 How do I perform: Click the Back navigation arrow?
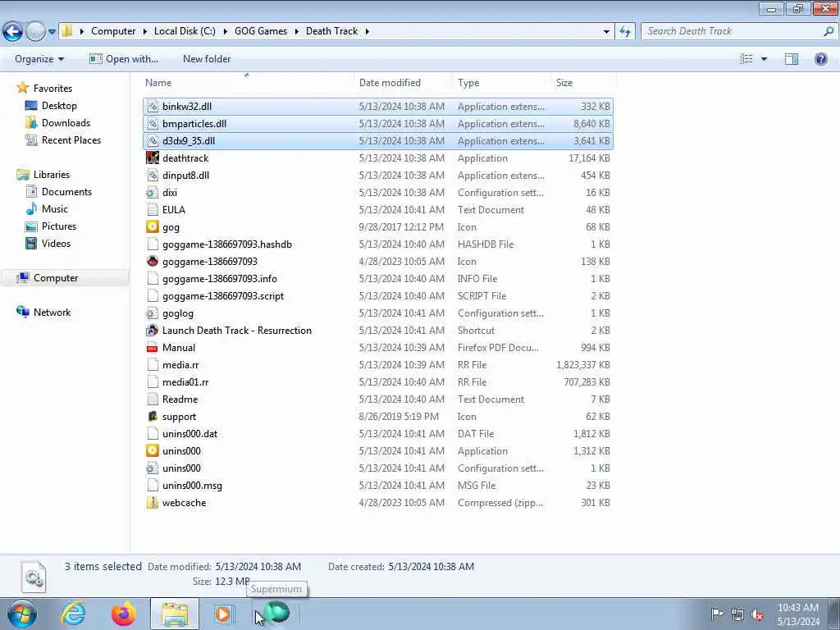pyautogui.click(x=13, y=32)
